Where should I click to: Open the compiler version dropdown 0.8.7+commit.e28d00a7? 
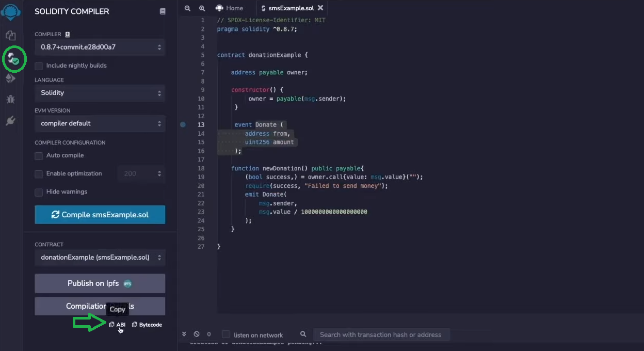click(100, 47)
